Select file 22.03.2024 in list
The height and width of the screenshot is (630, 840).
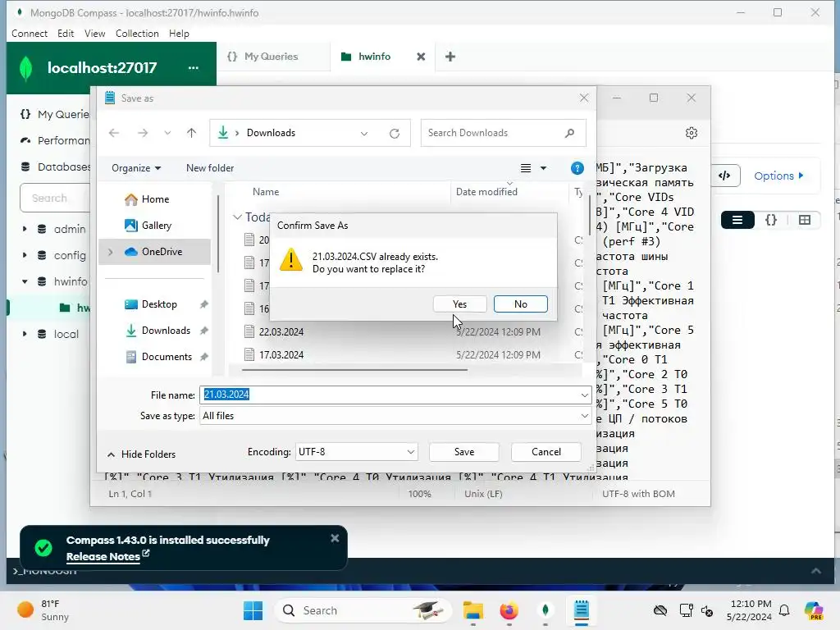281,332
